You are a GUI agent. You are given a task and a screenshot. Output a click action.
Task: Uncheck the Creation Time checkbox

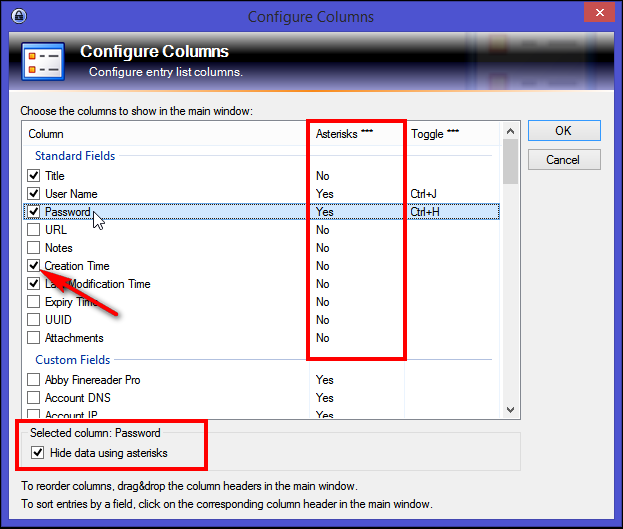pyautogui.click(x=34, y=265)
